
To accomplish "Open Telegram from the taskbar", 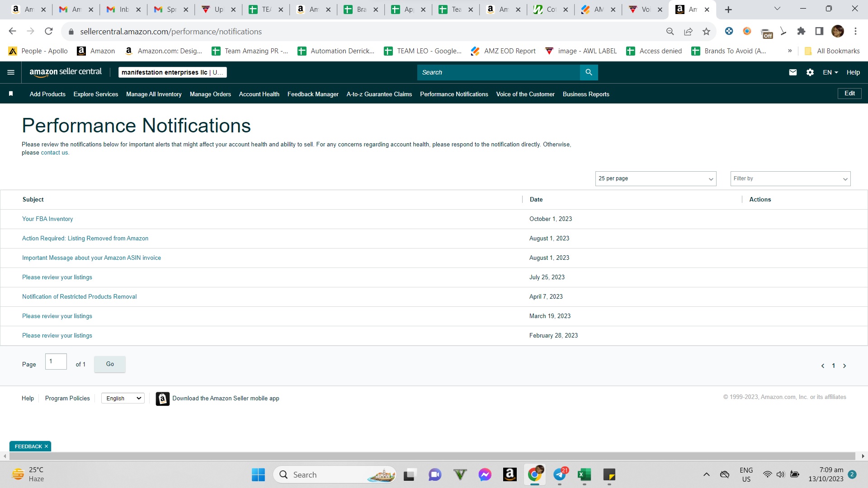I will (x=560, y=474).
